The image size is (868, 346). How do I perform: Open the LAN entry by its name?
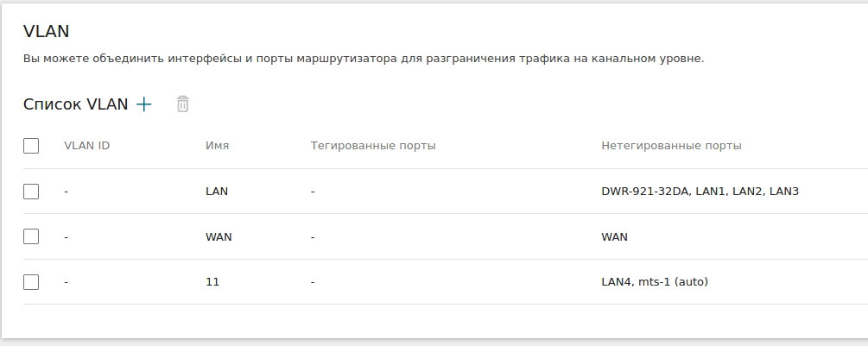click(x=217, y=192)
